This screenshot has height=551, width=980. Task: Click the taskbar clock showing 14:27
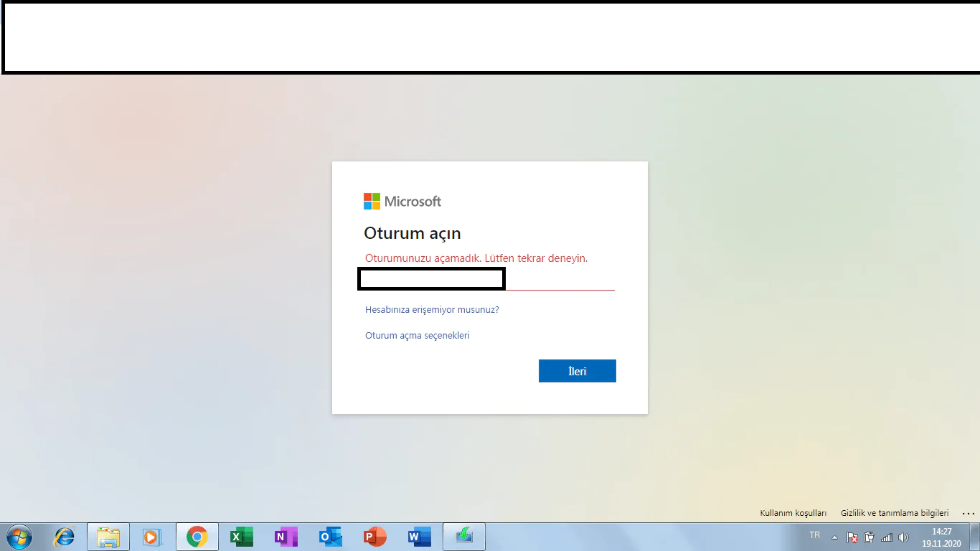click(941, 537)
